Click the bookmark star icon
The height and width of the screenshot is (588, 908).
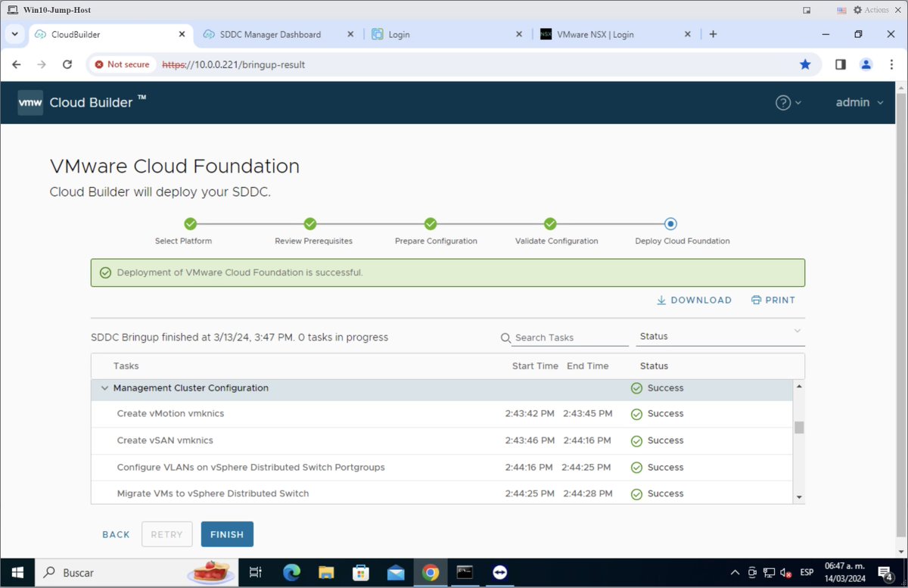click(x=805, y=64)
